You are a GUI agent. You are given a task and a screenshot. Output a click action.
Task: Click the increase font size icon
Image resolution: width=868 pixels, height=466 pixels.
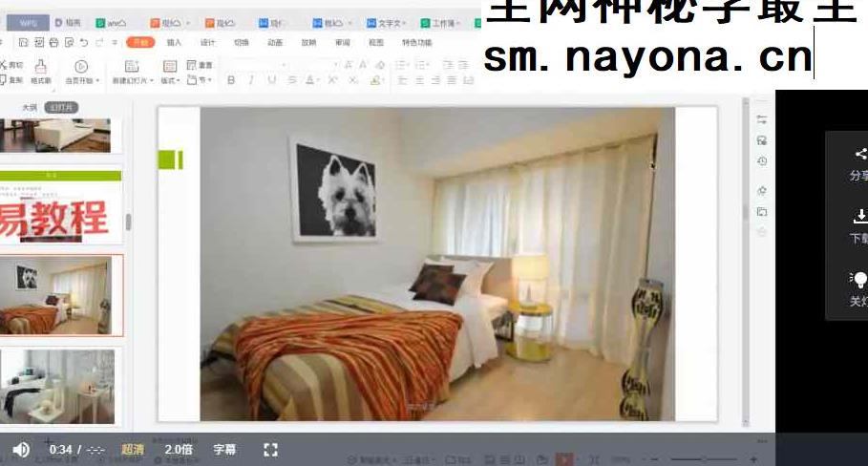349,65
